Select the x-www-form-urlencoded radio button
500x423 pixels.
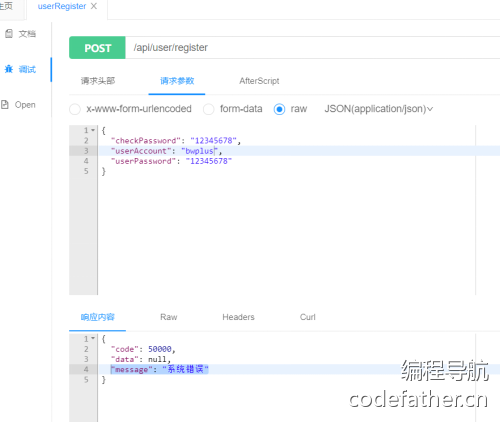(x=75, y=109)
